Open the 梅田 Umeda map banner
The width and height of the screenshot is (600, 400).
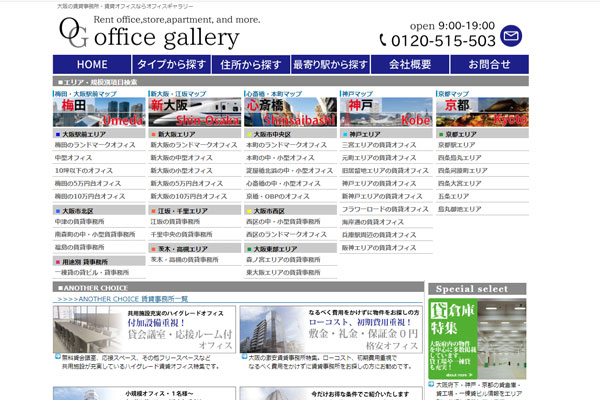(x=99, y=112)
